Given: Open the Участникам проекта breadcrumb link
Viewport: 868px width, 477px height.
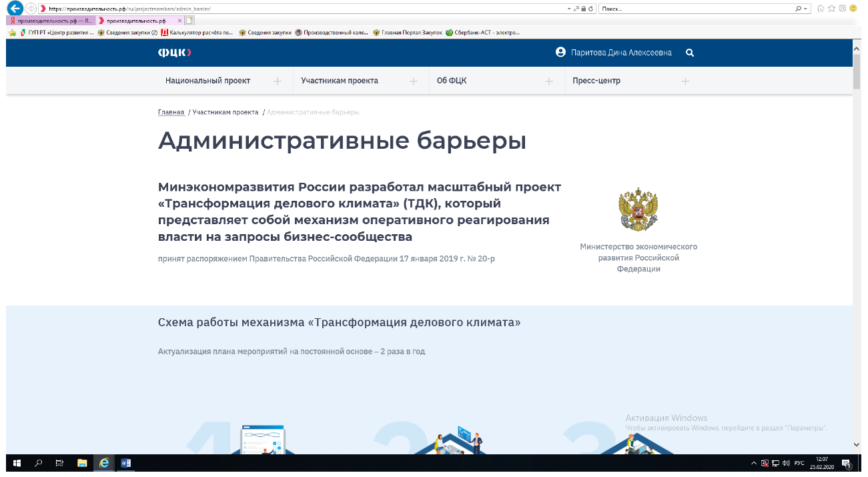Looking at the screenshot, I should 225,112.
